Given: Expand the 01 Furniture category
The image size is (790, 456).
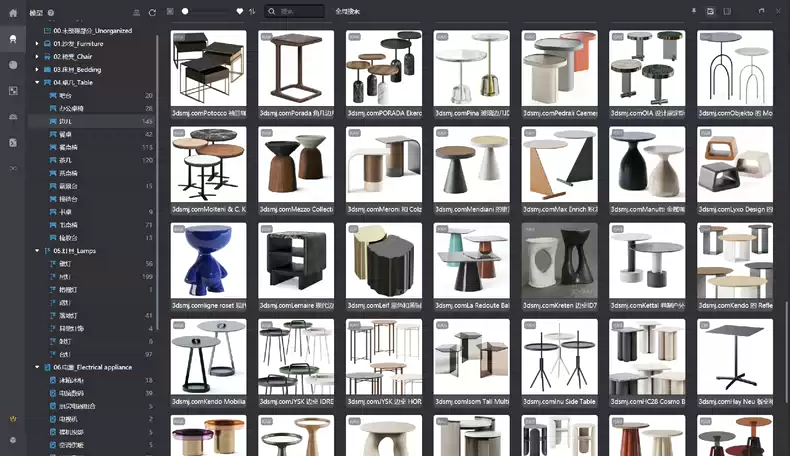Looking at the screenshot, I should 37,44.
